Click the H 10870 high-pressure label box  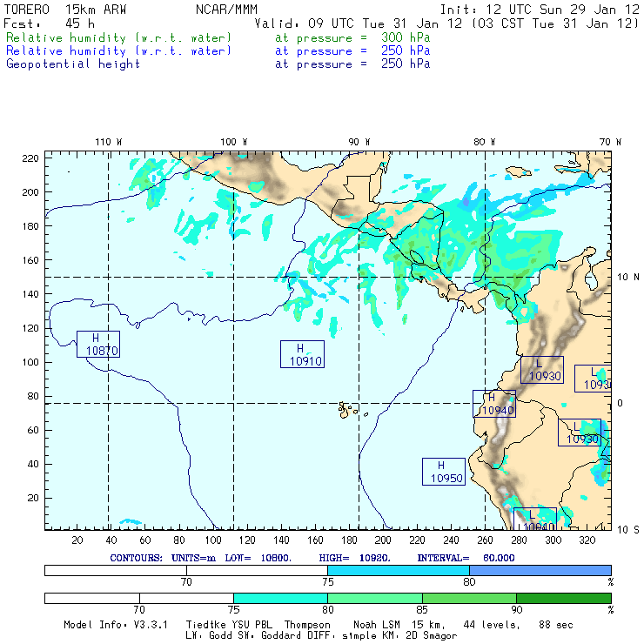point(98,344)
